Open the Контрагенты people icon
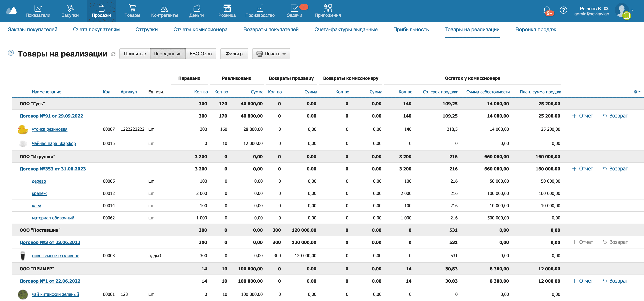Image resolution: width=644 pixels, height=301 pixels. [x=164, y=8]
